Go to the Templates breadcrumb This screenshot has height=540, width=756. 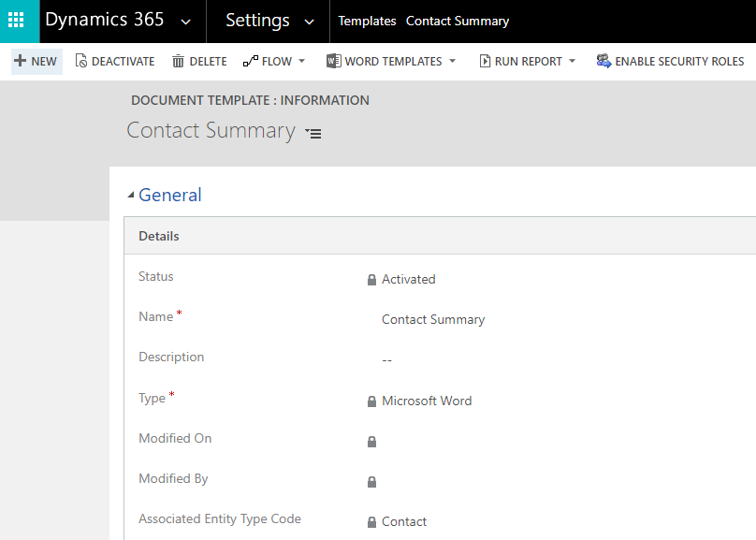(x=367, y=21)
